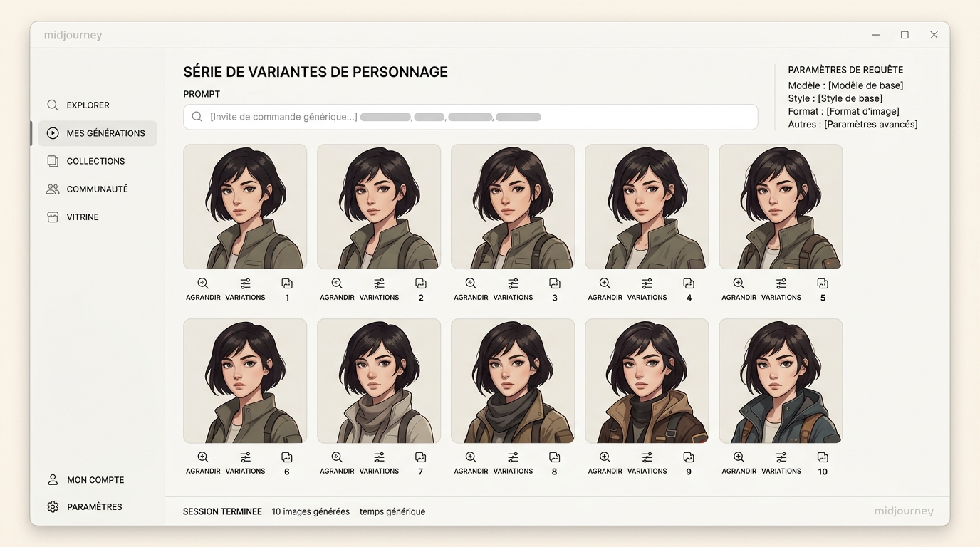Click the 'SÉRIE DE VARIANTES DE PERSONNAGE' heading
Viewport: 980px width, 547px height.
(316, 72)
